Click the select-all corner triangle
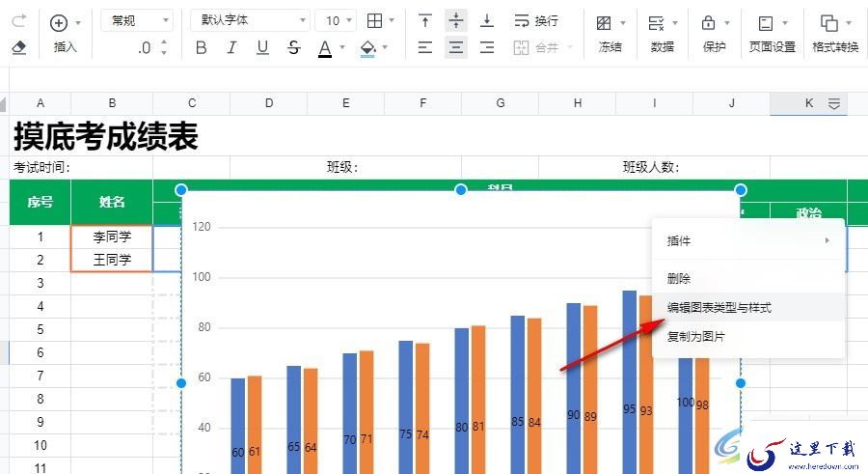The image size is (868, 474). pyautogui.click(x=3, y=103)
